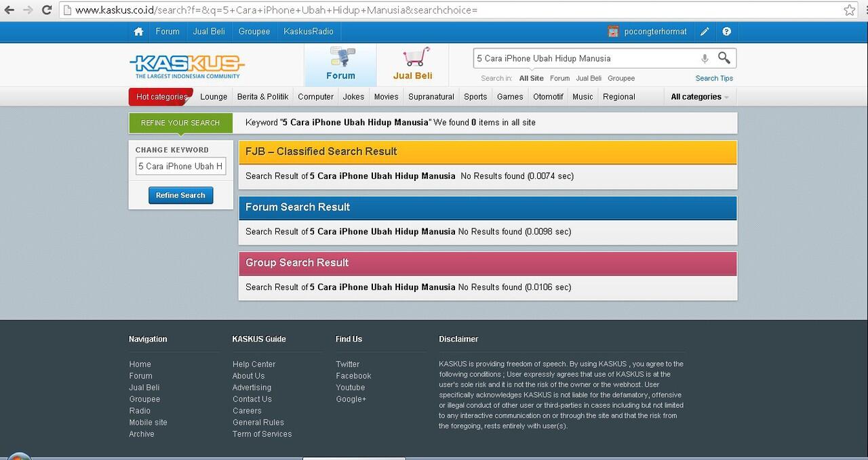This screenshot has height=460, width=868.
Task: Click the Refine Search button
Action: pos(180,195)
